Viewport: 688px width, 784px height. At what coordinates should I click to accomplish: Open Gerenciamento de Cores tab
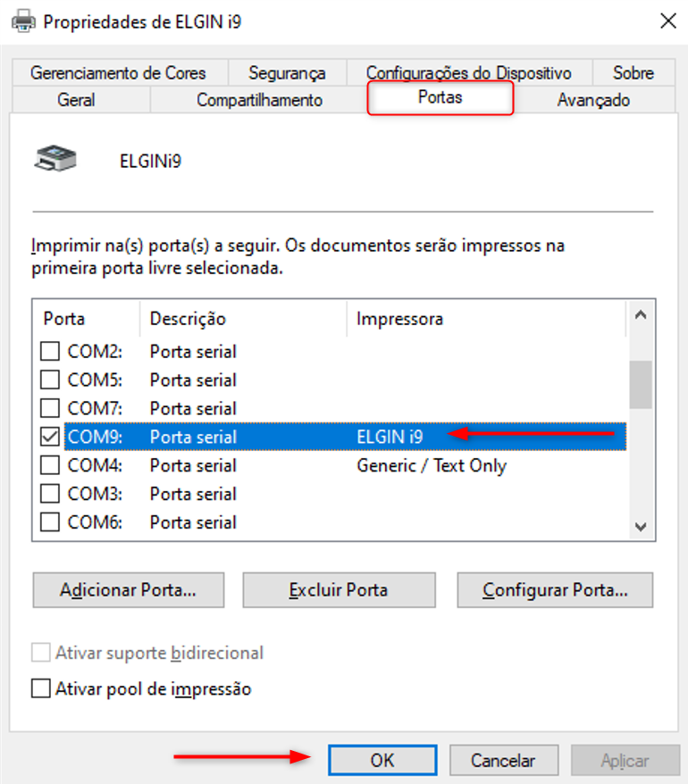coord(118,73)
